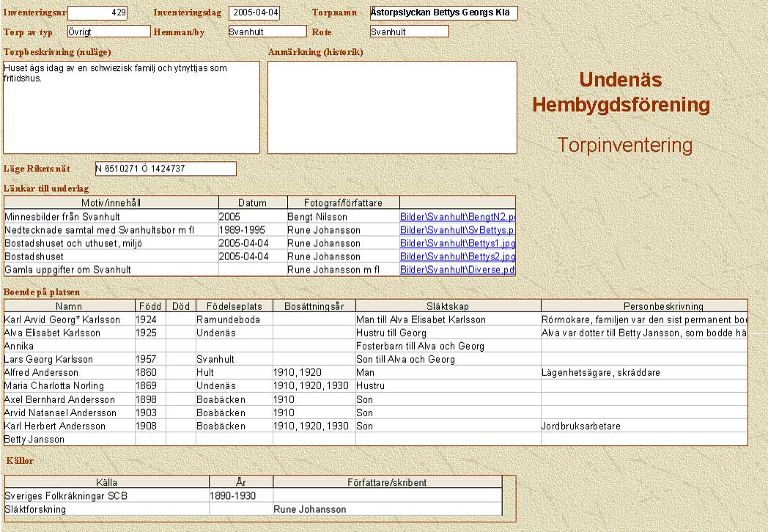Screen dimensions: 768x532
Task: Select the Sveriges Folkräkningar SCB source cell
Action: click(106, 495)
